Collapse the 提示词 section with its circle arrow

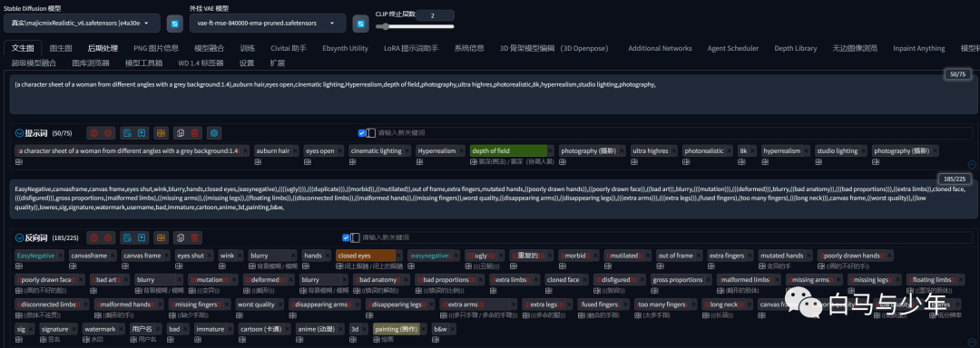pos(19,133)
